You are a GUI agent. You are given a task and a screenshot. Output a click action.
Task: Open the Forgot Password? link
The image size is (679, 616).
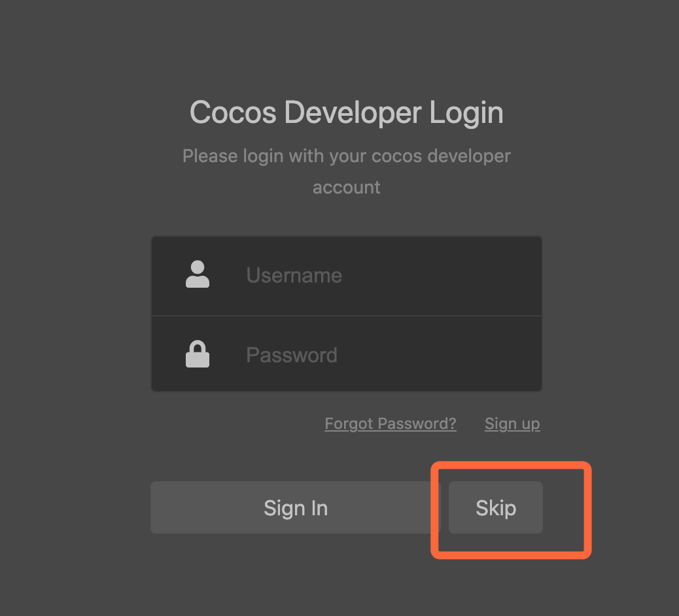click(x=391, y=424)
